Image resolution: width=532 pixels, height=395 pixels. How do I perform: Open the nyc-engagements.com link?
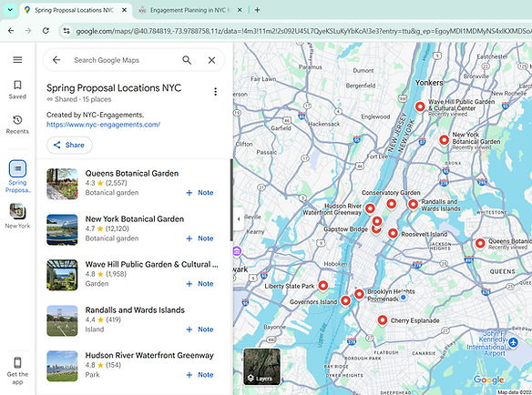point(103,125)
